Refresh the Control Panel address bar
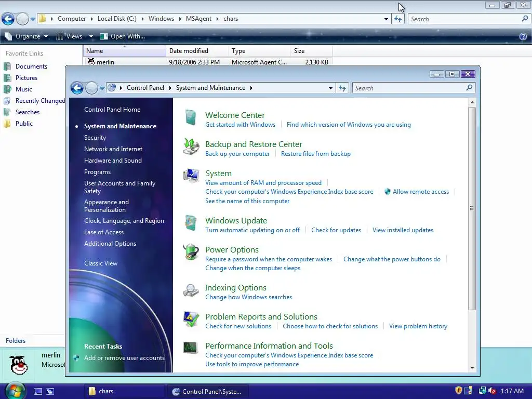The height and width of the screenshot is (399, 532). coord(342,88)
